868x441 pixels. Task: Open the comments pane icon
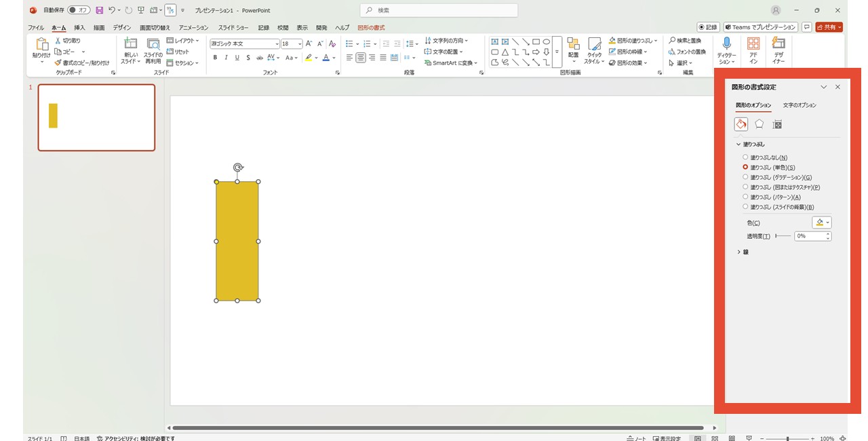(806, 27)
